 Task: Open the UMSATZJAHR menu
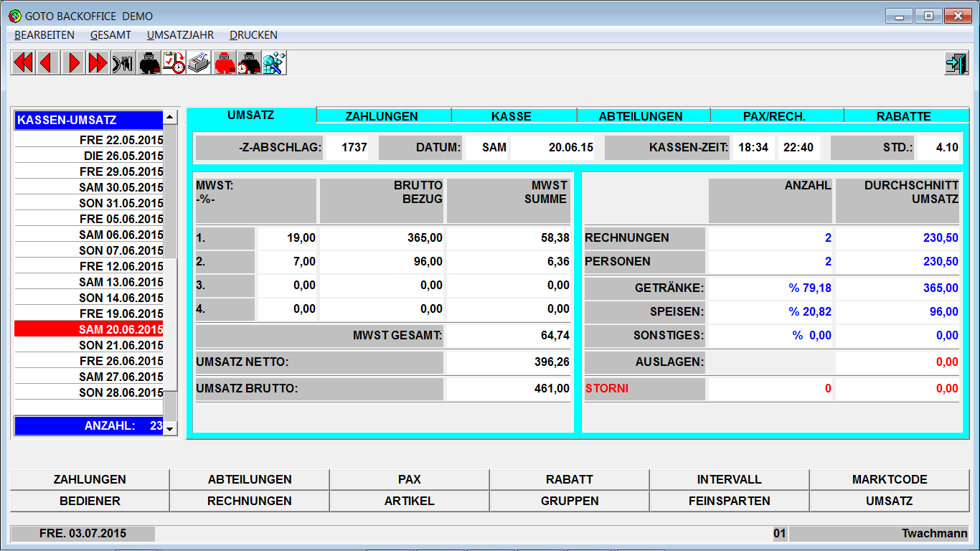[x=180, y=35]
